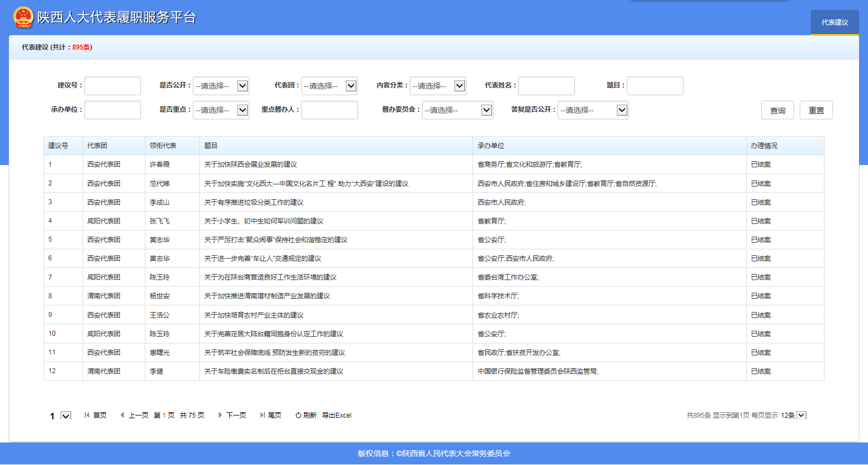Viewport: 868px width, 465px height.
Task: Select suggestion about 车险缴费实名制
Action: [x=434, y=371]
